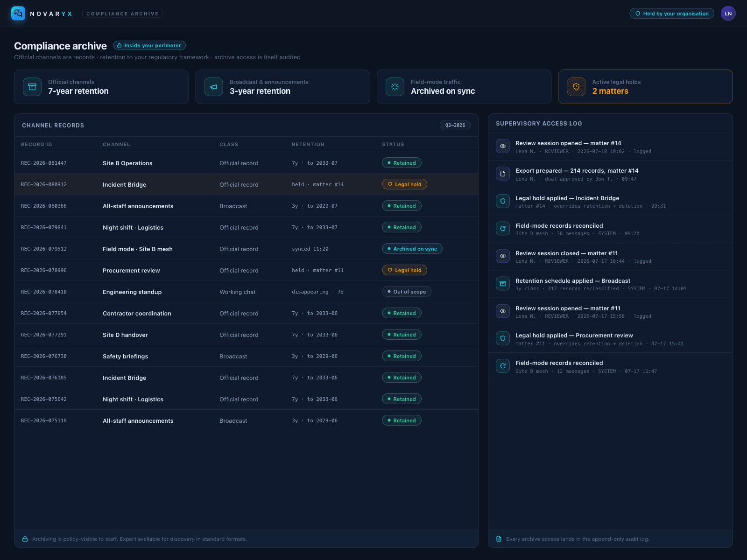Open the Site D handover channel

click(x=125, y=335)
